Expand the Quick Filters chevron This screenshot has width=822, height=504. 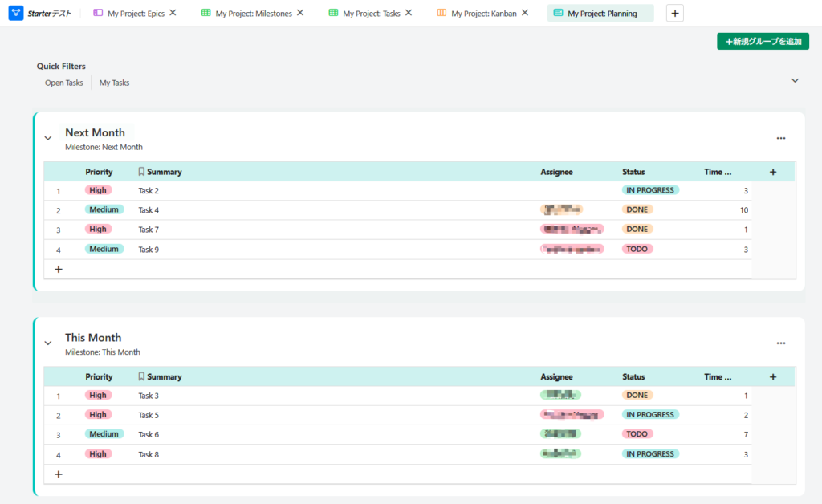(x=795, y=80)
